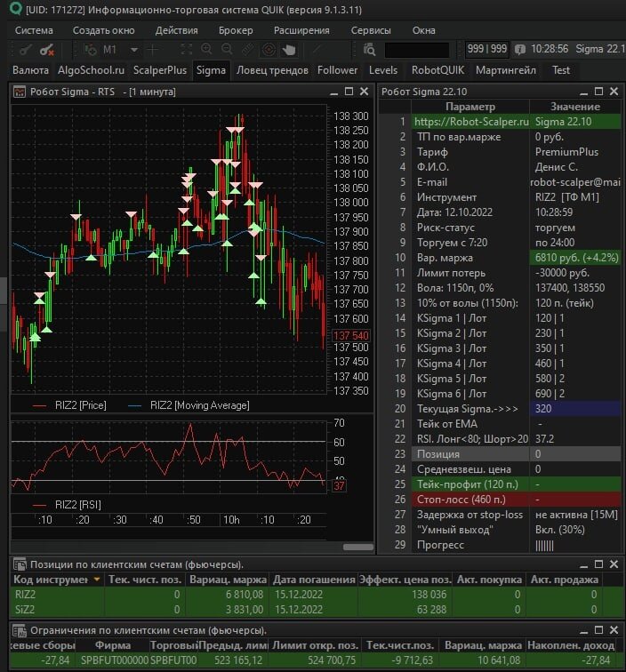Click the disconnect key icon with red cross
The height and width of the screenshot is (672, 626).
click(47, 50)
